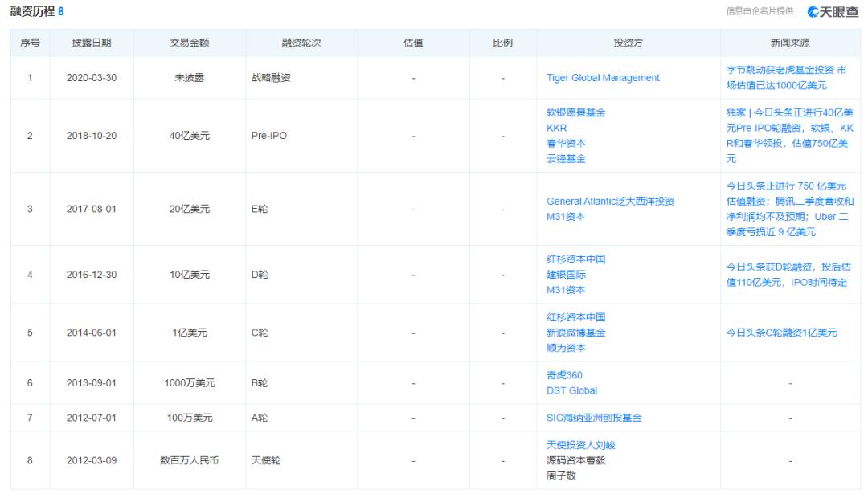Open 云锋基金 investor link
Viewport: 868px width, 498px height.
click(566, 159)
